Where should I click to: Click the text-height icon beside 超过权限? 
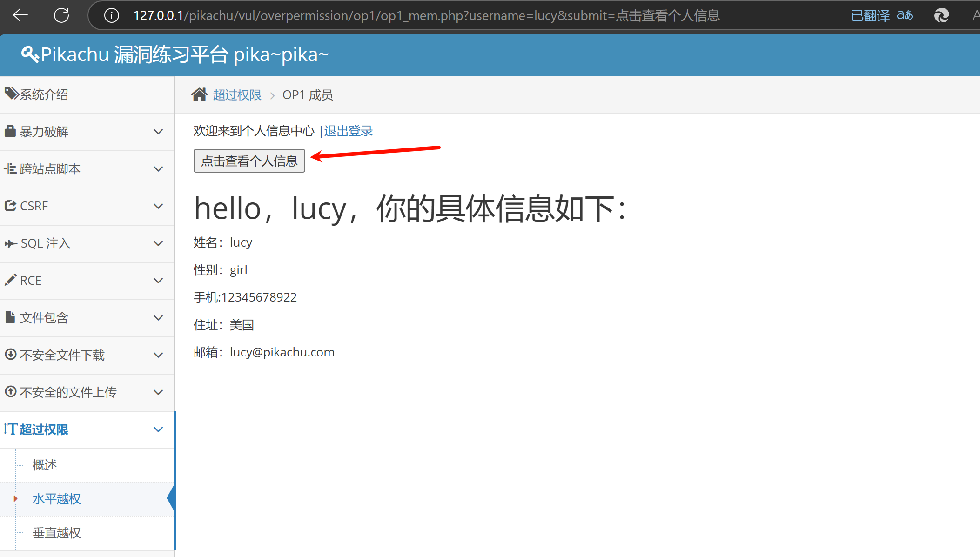click(x=11, y=429)
